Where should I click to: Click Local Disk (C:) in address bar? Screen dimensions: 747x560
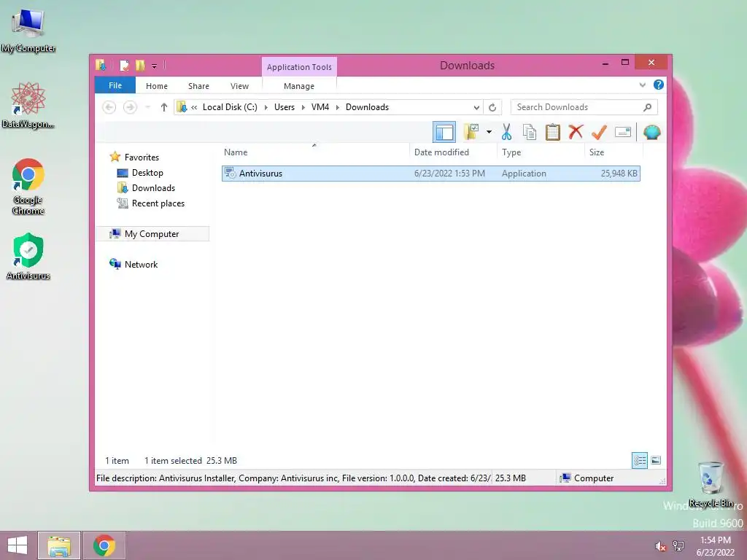coord(230,107)
